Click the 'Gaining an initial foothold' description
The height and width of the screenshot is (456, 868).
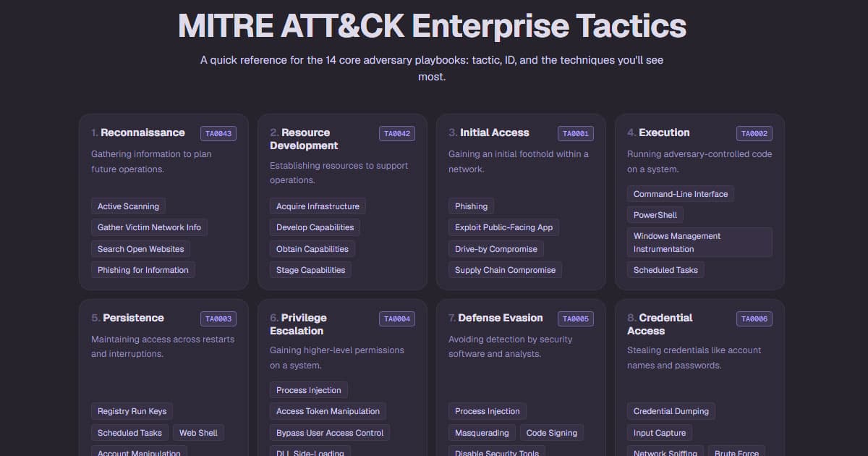point(519,161)
